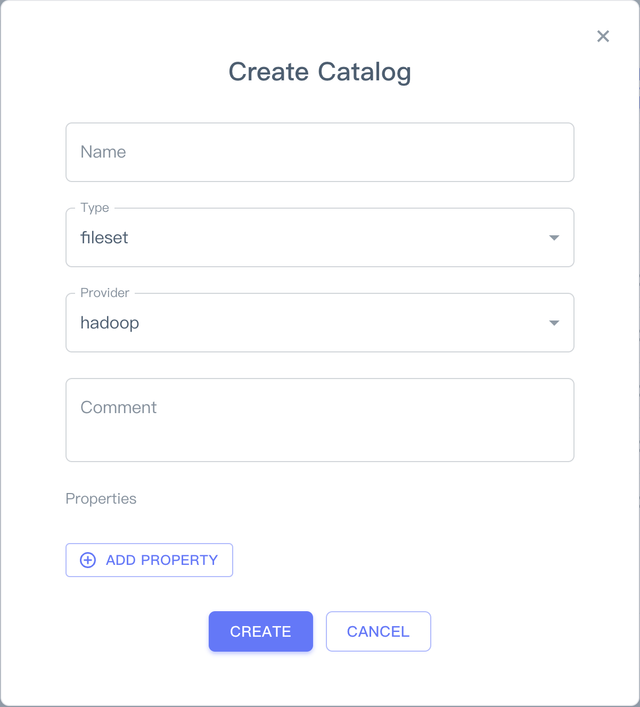
Task: Click the Provider field label
Action: point(105,293)
